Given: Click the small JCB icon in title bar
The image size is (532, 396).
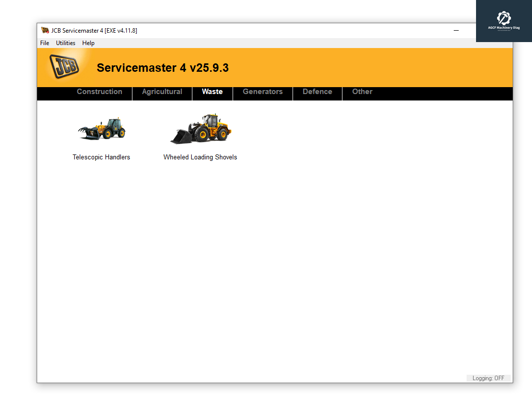Looking at the screenshot, I should point(45,30).
